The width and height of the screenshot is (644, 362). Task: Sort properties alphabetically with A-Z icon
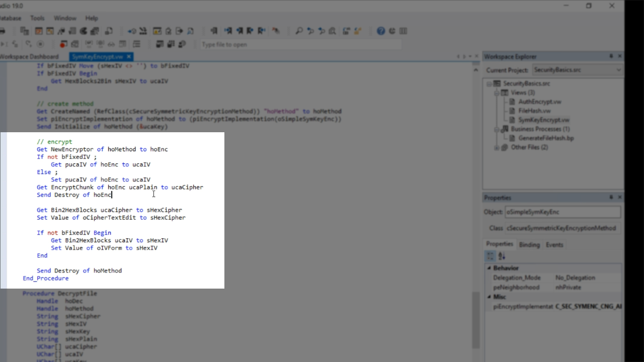coord(502,256)
